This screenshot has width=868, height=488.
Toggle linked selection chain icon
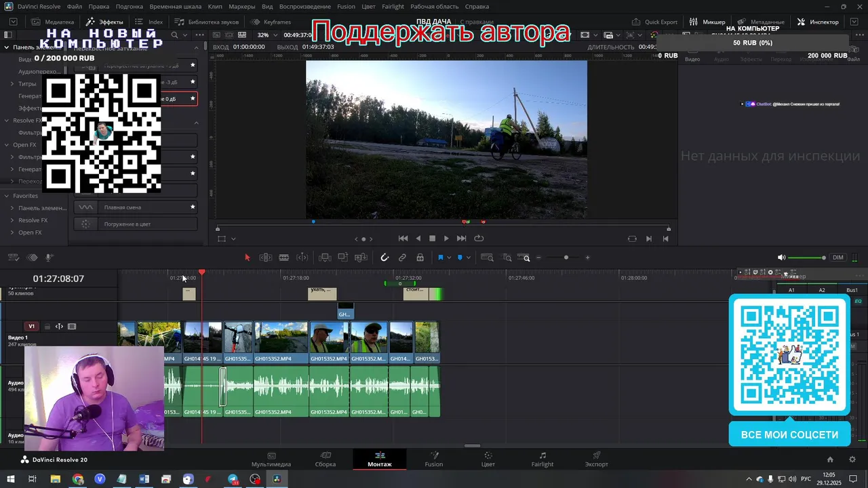402,258
